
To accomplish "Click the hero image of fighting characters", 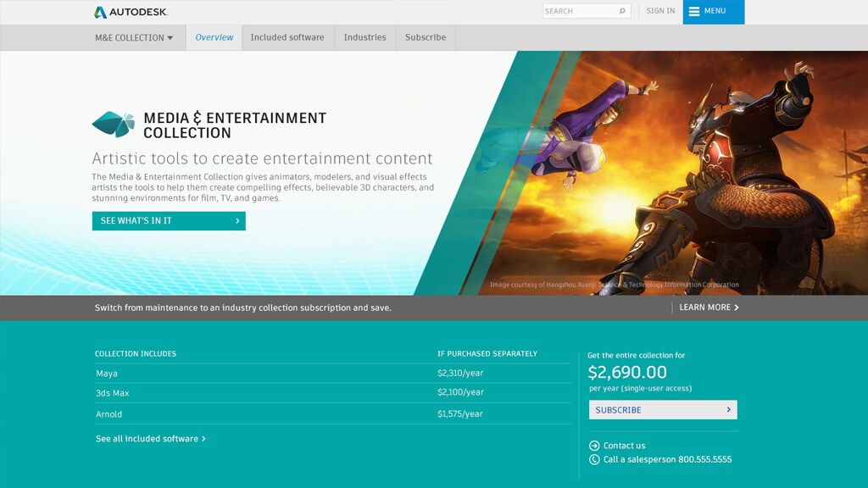I will pos(665,173).
